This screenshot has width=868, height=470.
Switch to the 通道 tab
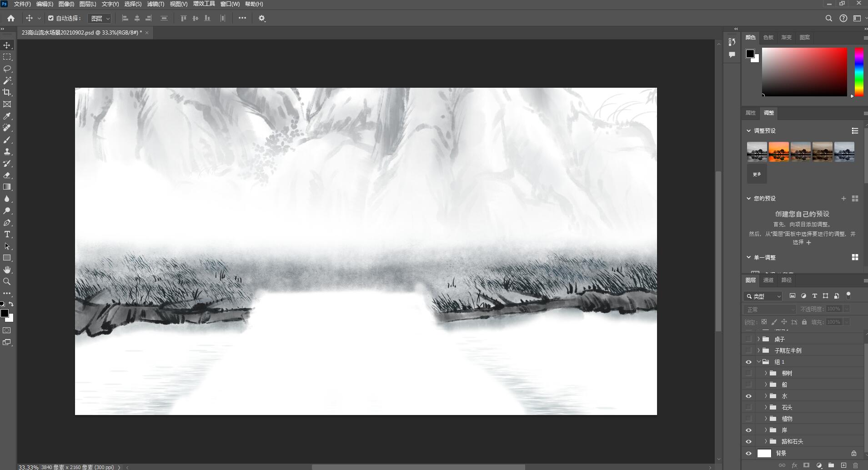768,280
